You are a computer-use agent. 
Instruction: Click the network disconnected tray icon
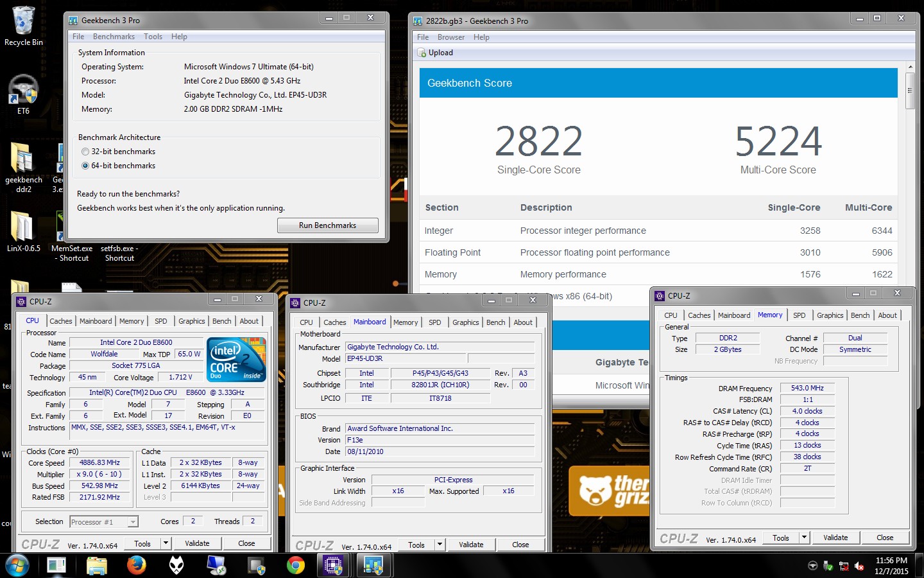pyautogui.click(x=844, y=566)
